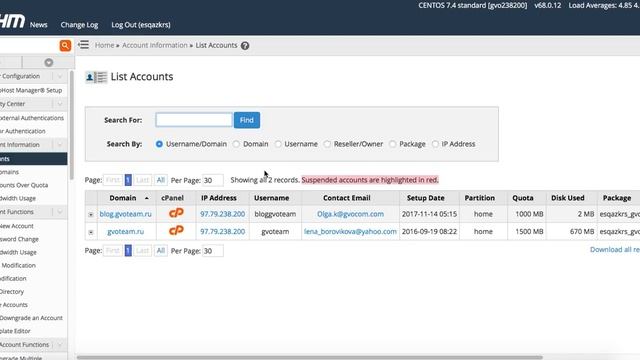This screenshot has width=640, height=360.
Task: Email Olga.k@gvocom.com contact link
Action: tap(350, 214)
